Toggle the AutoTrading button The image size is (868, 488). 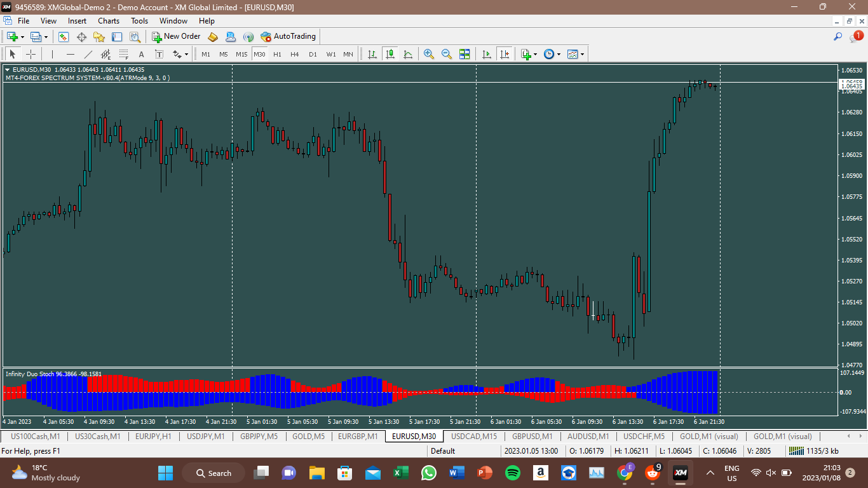(x=288, y=37)
